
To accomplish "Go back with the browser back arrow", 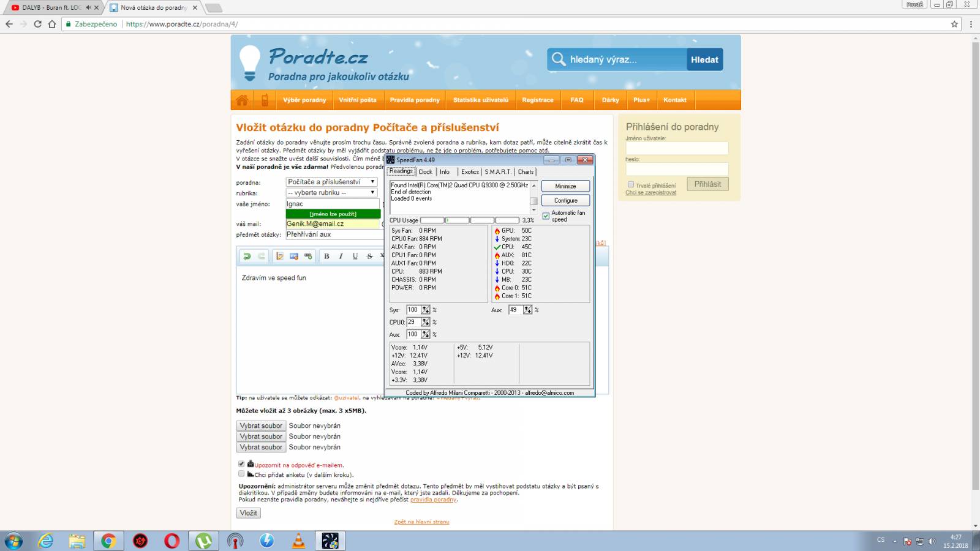I will click(x=9, y=24).
